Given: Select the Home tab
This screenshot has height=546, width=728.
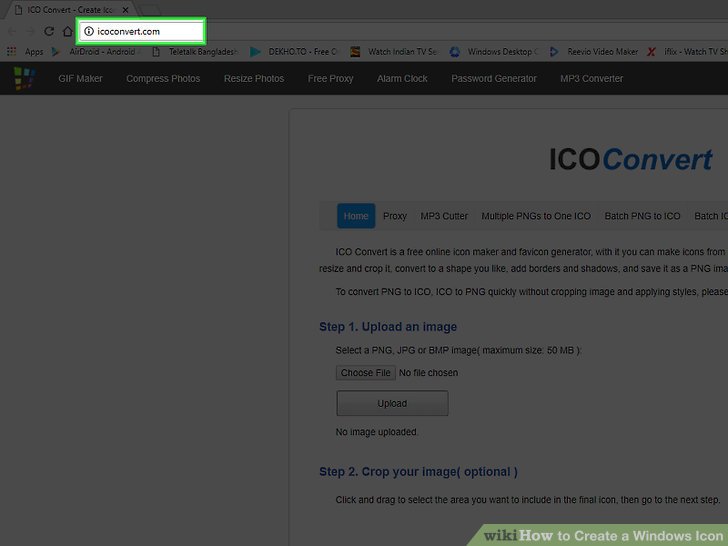Looking at the screenshot, I should (x=356, y=216).
